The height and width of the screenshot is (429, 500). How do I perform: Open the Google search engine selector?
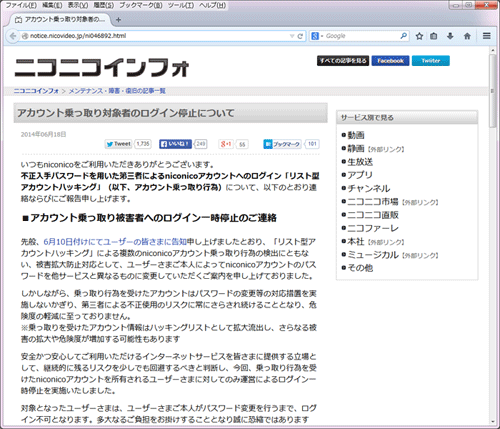tap(317, 36)
